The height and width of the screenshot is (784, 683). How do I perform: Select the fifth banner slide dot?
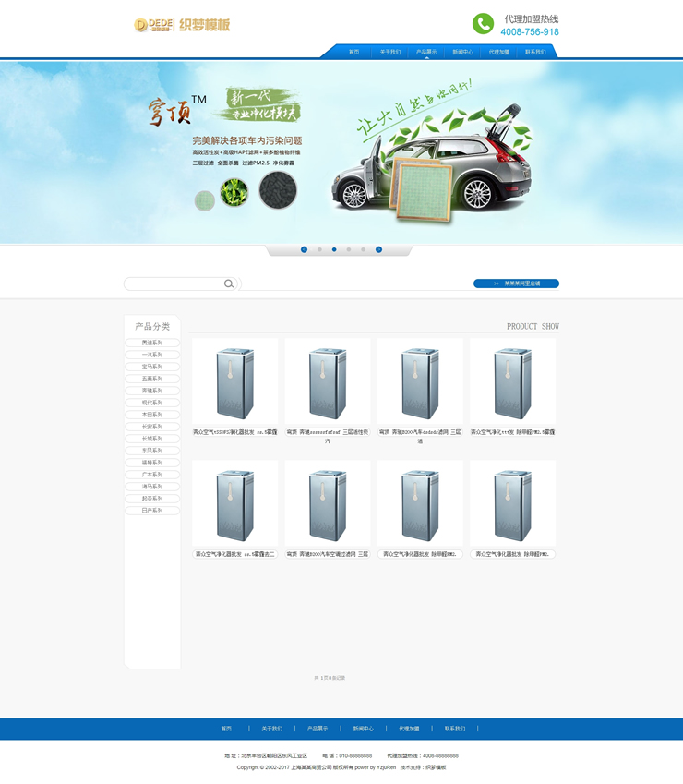(x=364, y=249)
